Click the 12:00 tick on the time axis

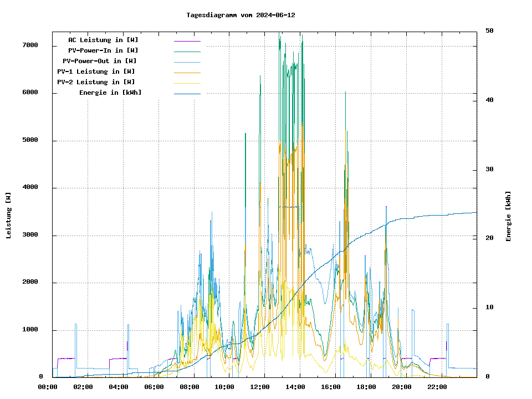(x=260, y=387)
